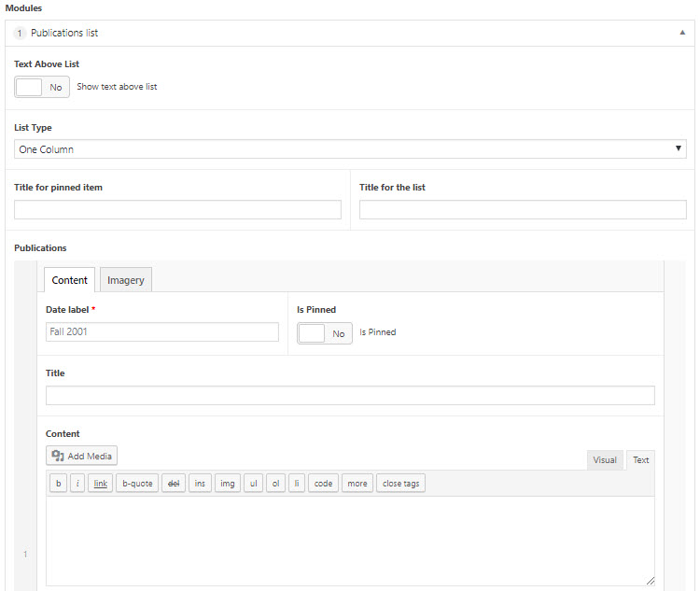Click the Date label input field
This screenshot has width=700, height=591.
point(162,331)
